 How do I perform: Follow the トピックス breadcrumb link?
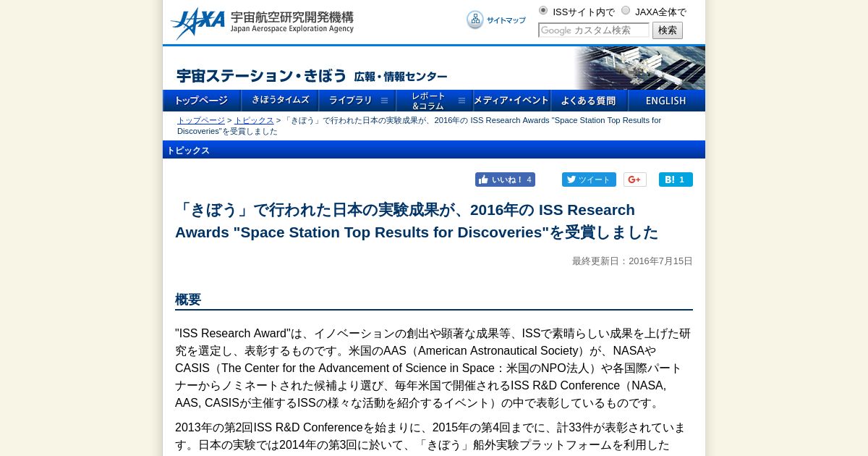(254, 120)
